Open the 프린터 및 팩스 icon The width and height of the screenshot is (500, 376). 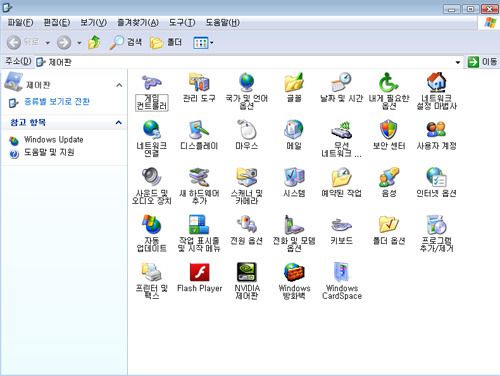pyautogui.click(x=152, y=272)
